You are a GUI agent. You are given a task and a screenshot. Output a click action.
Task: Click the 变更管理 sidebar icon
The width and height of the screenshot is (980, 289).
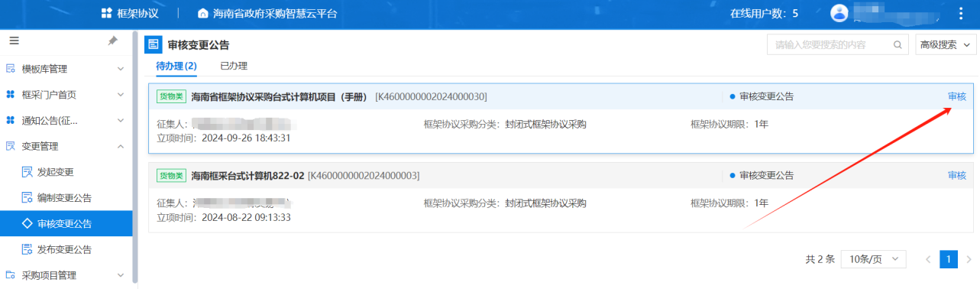tap(11, 146)
